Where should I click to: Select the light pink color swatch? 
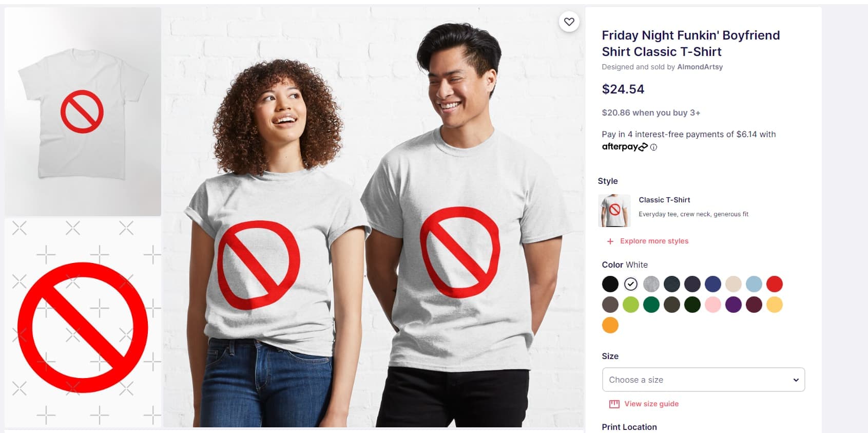coord(713,305)
